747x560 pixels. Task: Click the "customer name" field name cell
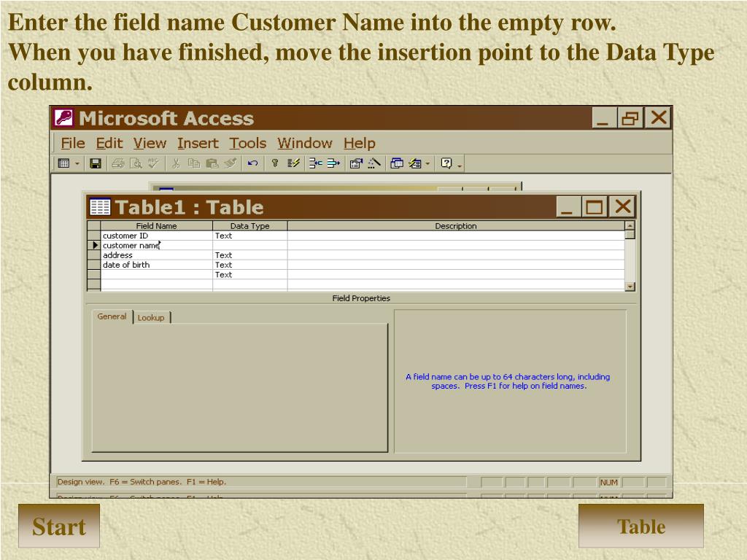click(156, 245)
